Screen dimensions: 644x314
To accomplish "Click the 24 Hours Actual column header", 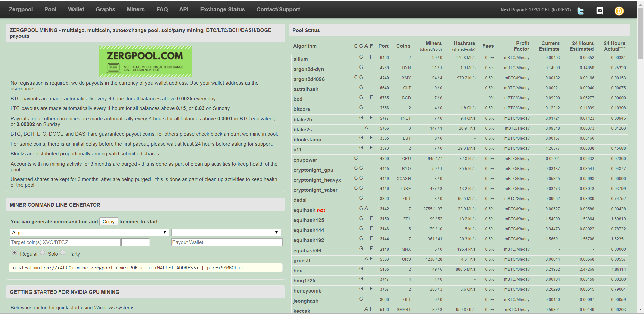I will [614, 46].
